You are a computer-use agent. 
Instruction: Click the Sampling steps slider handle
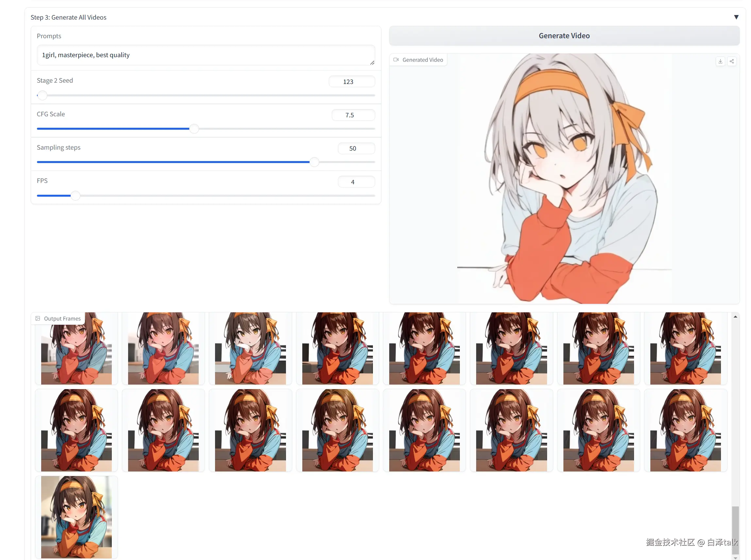click(314, 162)
